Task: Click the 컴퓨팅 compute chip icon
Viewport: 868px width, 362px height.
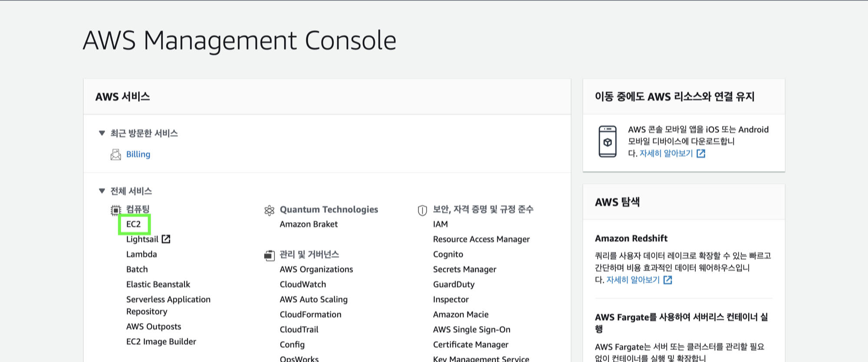Action: tap(115, 210)
